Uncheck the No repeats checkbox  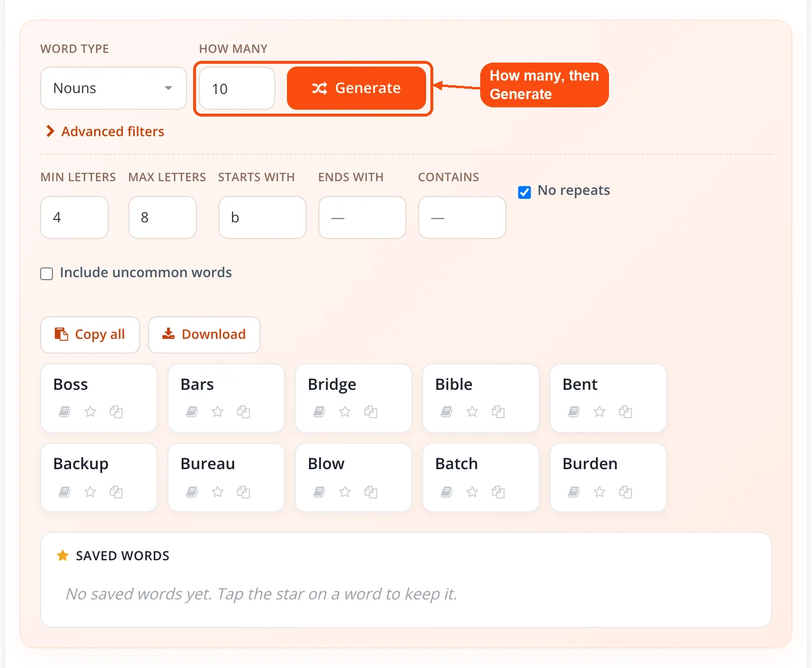click(524, 192)
